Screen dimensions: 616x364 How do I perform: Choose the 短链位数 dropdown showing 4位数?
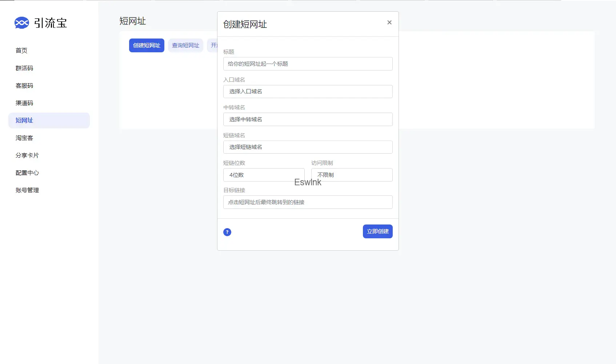(264, 175)
